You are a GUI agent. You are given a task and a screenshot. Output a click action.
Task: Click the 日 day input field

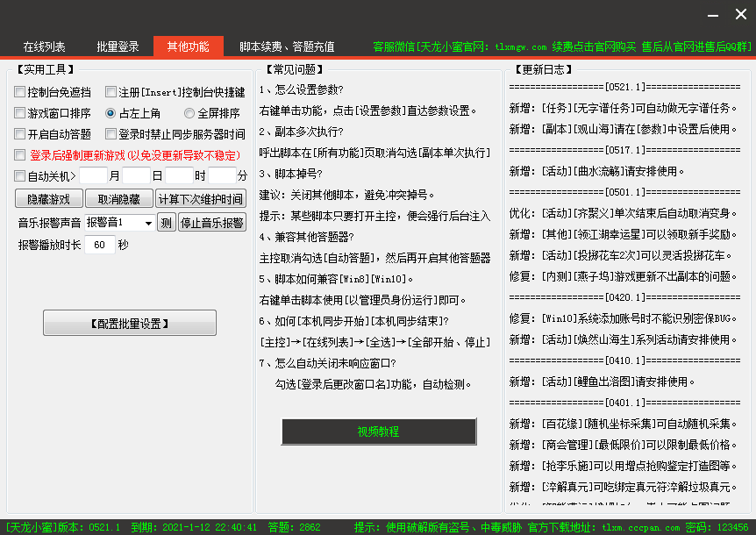click(x=137, y=176)
